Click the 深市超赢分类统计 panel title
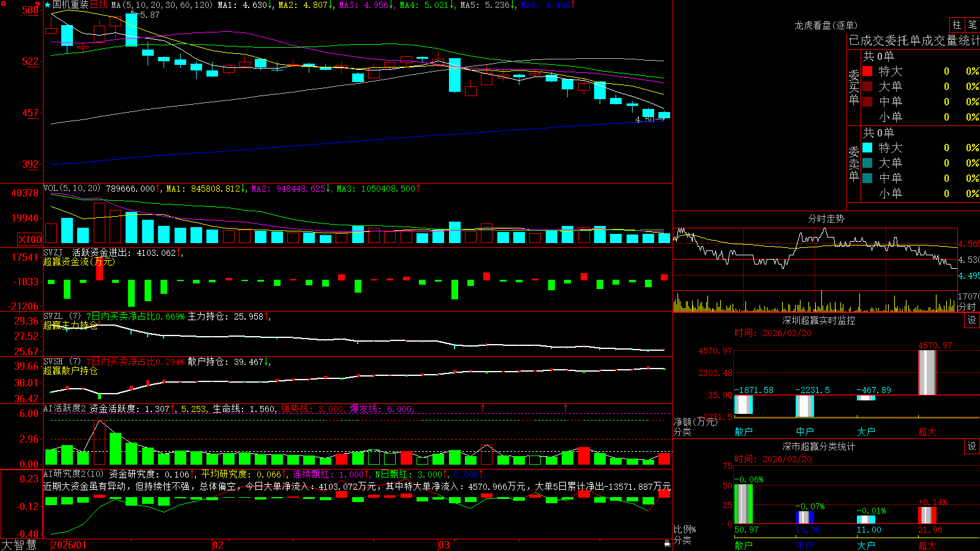 click(819, 446)
